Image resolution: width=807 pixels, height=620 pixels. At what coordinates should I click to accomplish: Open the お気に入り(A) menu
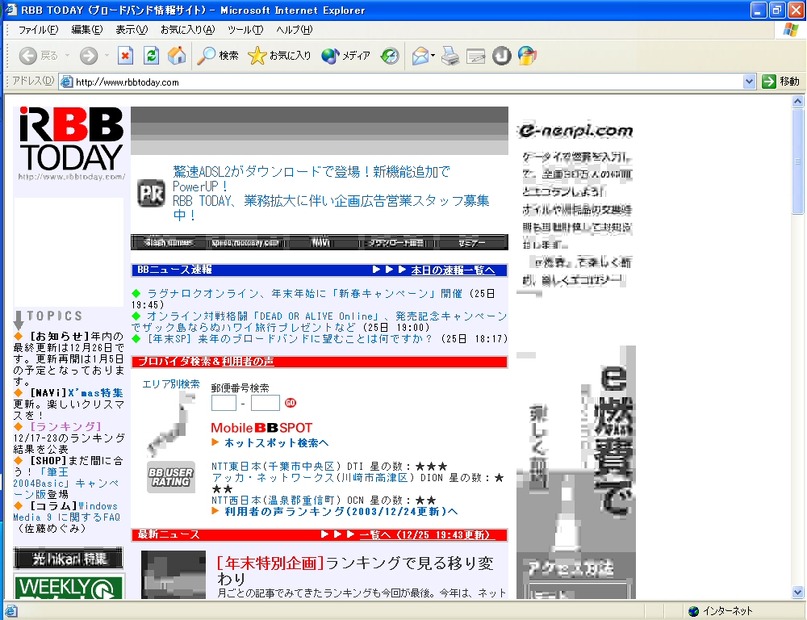187,30
